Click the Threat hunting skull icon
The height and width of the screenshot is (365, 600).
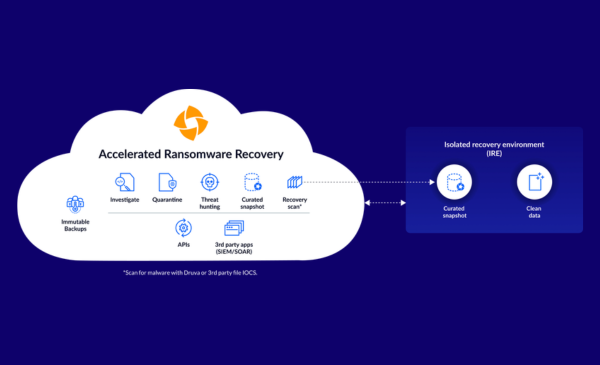point(210,182)
